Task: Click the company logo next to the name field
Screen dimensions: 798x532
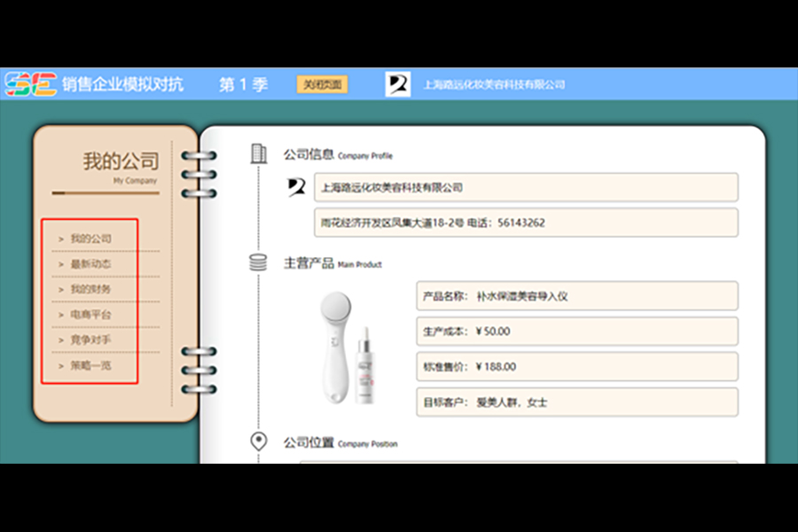Action: coord(297,186)
